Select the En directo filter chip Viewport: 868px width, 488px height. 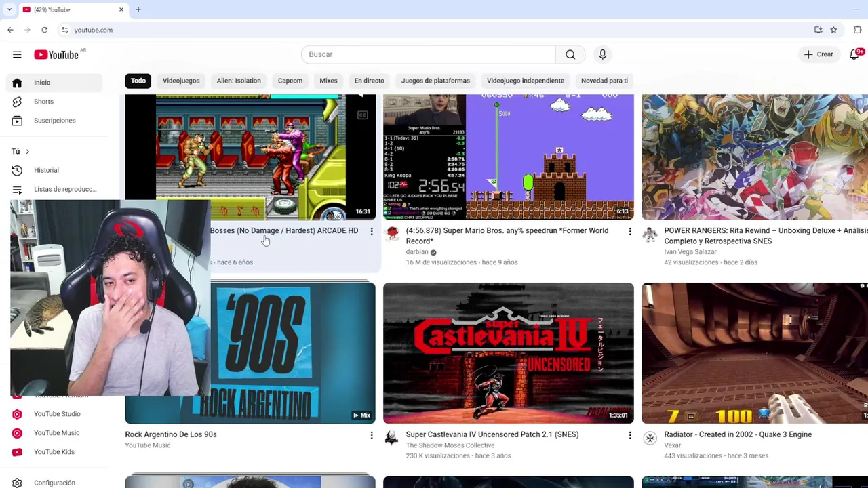click(369, 81)
